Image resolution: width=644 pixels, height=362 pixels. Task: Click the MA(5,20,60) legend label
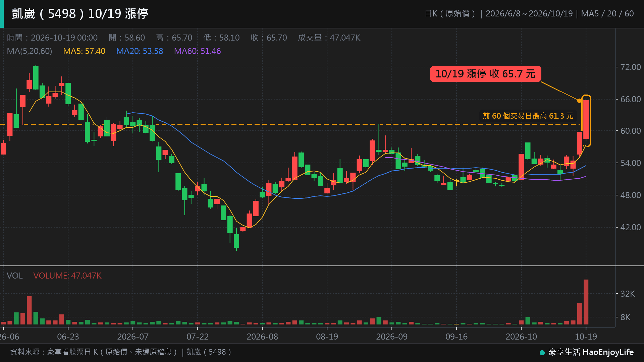coord(30,51)
